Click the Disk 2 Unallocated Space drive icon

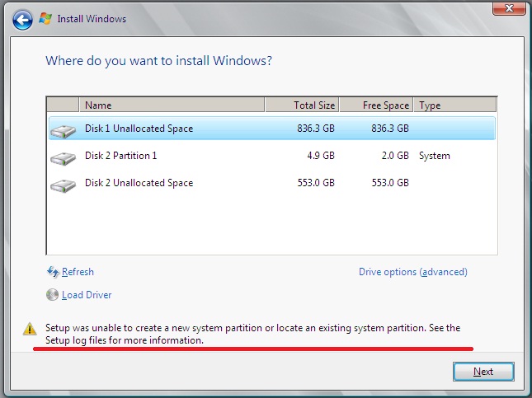64,185
